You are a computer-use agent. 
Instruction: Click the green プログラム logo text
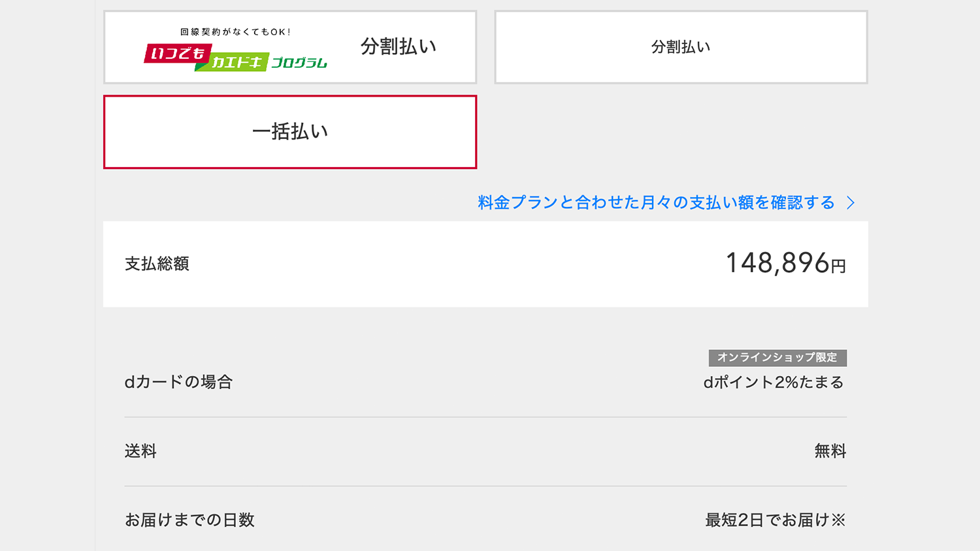(x=299, y=63)
